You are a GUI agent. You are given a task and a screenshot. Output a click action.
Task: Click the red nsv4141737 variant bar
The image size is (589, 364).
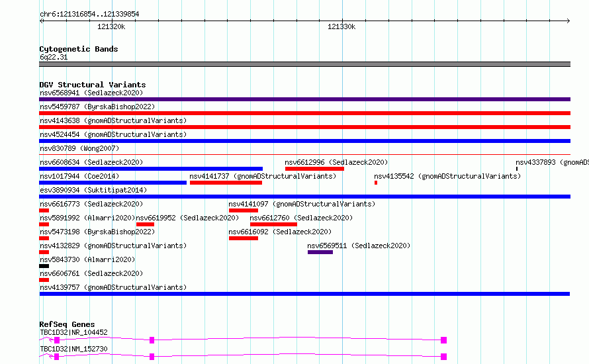click(226, 183)
